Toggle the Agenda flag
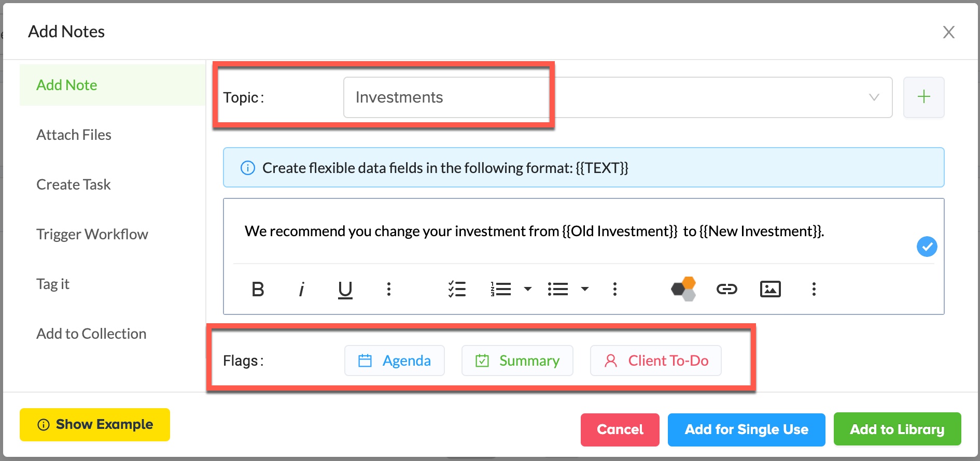The image size is (980, 461). (394, 361)
